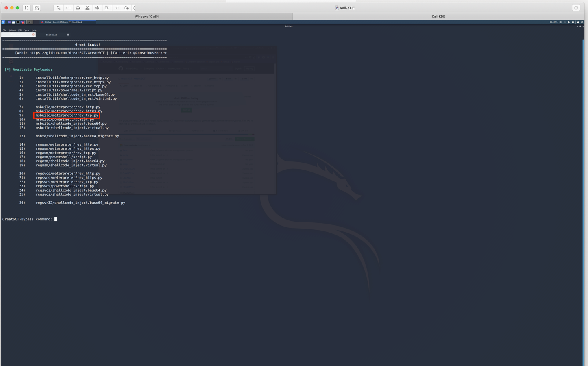Open terminal Help menu
This screenshot has height=366, width=588.
tap(34, 30)
